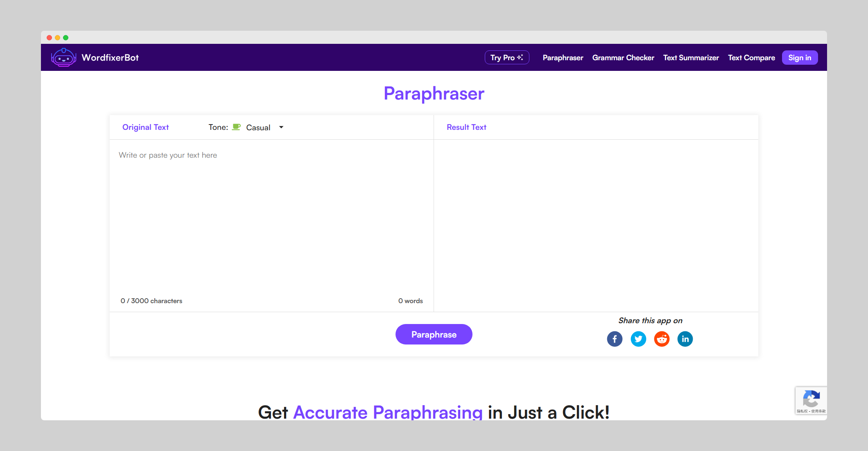Image resolution: width=868 pixels, height=451 pixels.
Task: Share the app on LinkedIn
Action: (685, 339)
